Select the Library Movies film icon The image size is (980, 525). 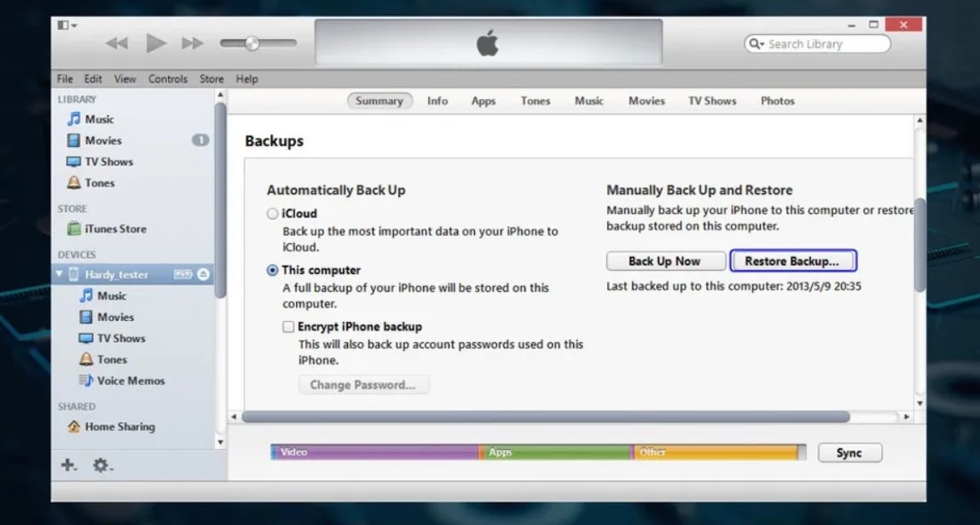coord(73,140)
